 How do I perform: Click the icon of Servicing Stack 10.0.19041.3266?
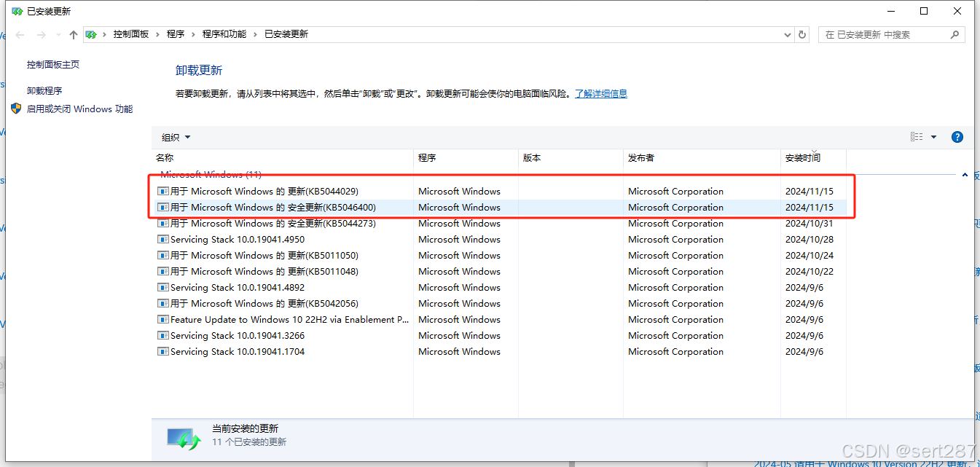tap(163, 336)
